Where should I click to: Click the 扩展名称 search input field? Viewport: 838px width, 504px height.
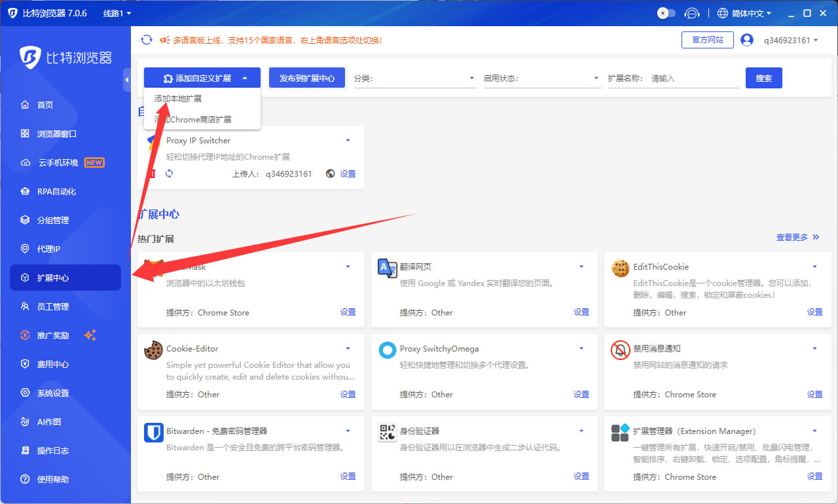(x=693, y=79)
